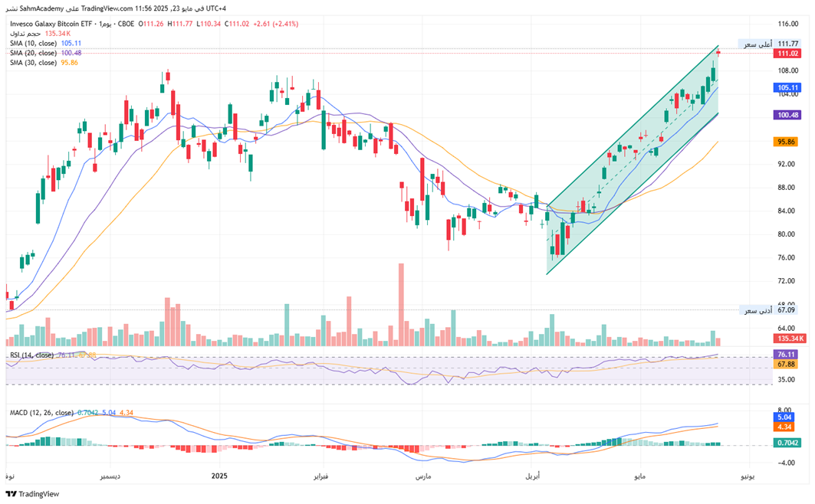
Task: Select the "RSI (14, close)" indicator label
Action: [32, 355]
